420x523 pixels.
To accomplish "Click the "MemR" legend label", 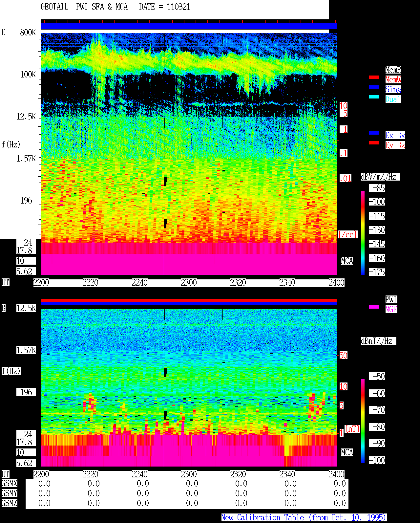I will (x=393, y=70).
